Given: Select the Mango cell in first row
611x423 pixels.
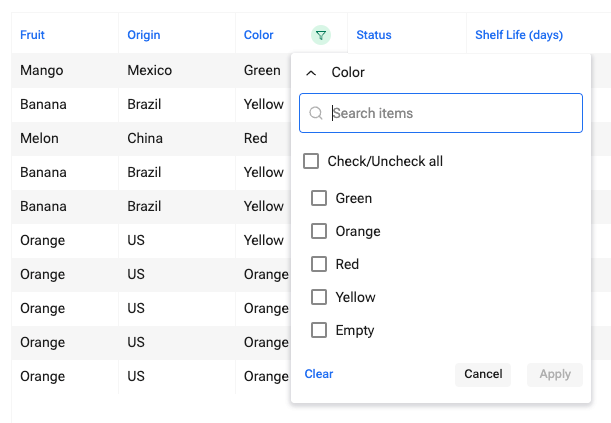Looking at the screenshot, I should click(x=42, y=71).
